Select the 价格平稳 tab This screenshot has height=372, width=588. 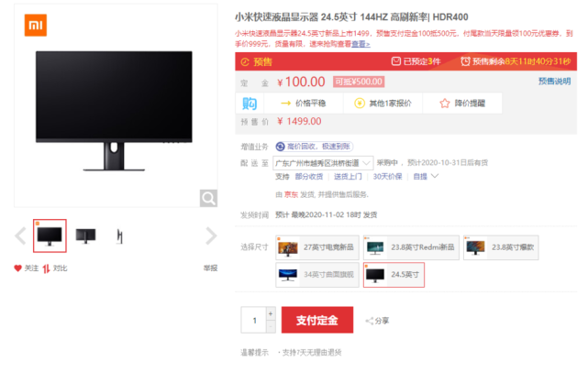click(304, 103)
